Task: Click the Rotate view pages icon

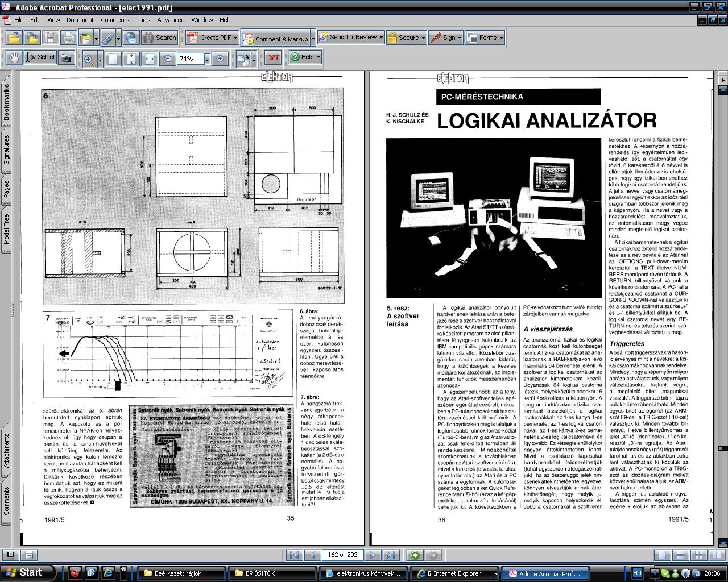Action: (x=243, y=59)
